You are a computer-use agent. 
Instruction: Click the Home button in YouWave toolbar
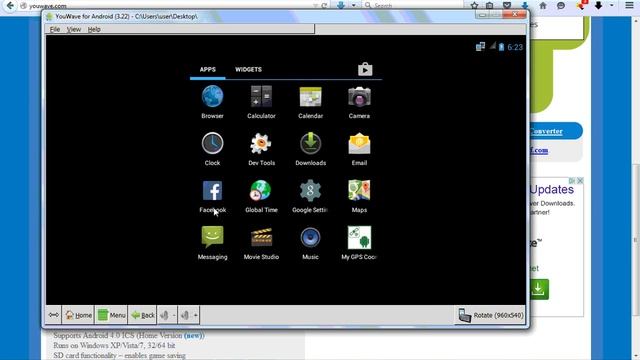click(x=78, y=315)
